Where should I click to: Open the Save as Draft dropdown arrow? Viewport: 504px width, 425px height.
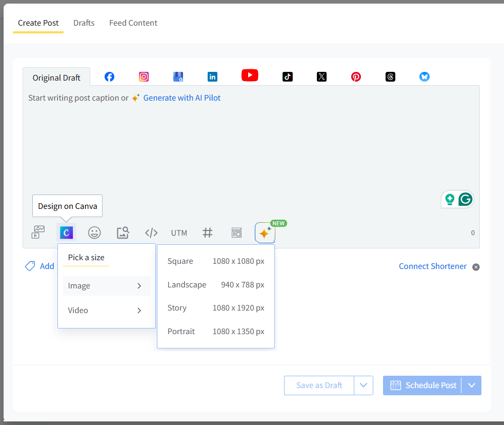[x=364, y=385]
